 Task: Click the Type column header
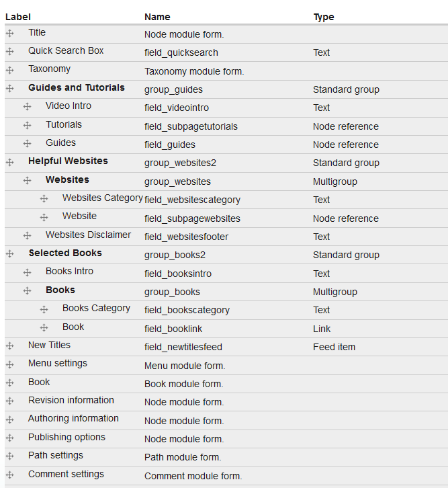324,17
